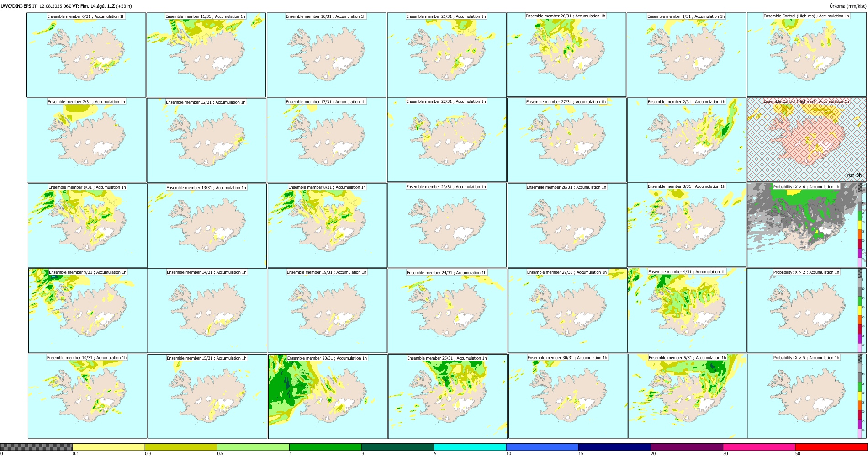Image resolution: width=868 pixels, height=457 pixels.
Task: Click the Ensemble member 30/31 map panel
Action: (568, 396)
